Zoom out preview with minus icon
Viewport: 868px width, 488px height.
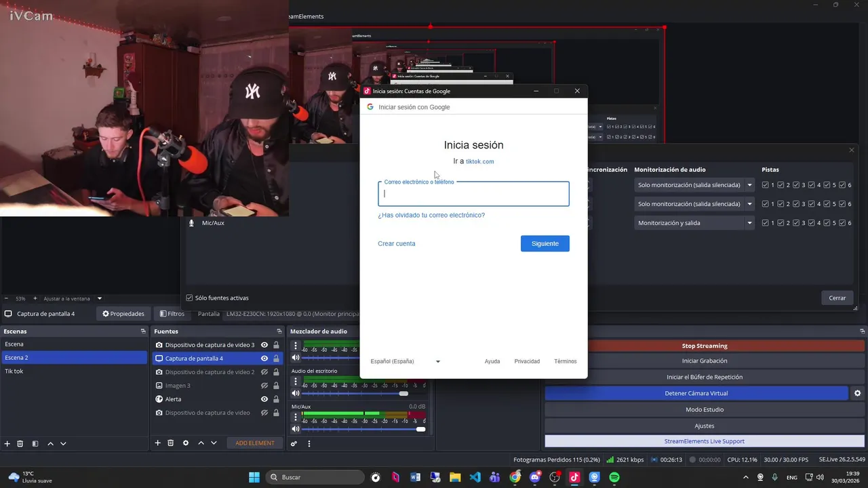pyautogui.click(x=7, y=298)
